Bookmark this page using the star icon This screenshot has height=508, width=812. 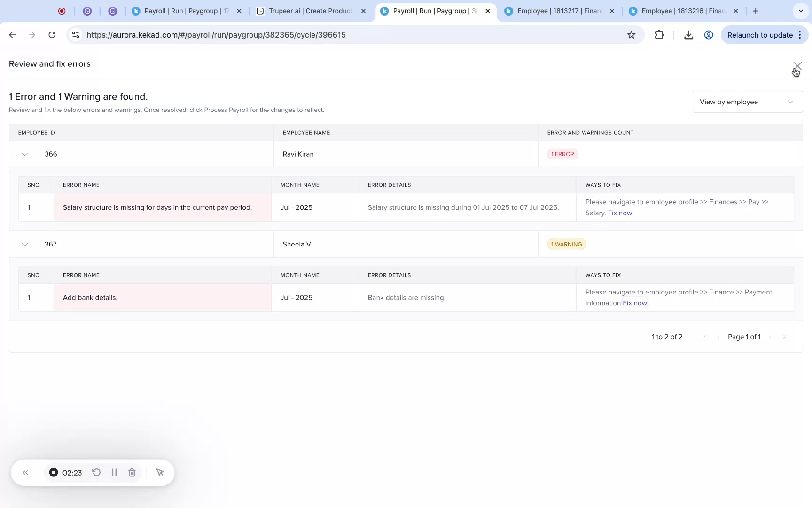pyautogui.click(x=632, y=34)
